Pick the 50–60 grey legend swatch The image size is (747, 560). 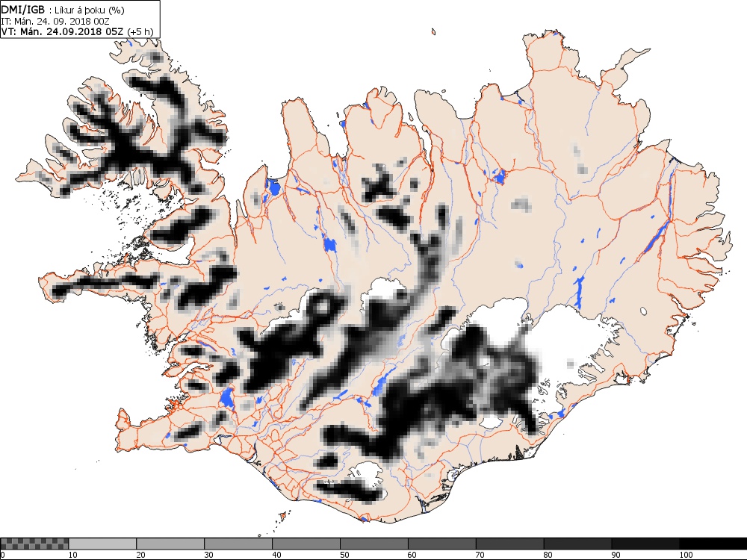point(374,544)
